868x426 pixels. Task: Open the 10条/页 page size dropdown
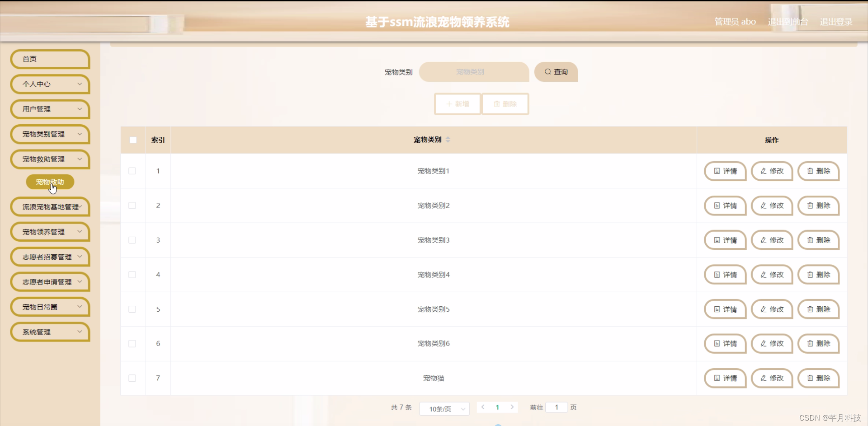tap(444, 408)
